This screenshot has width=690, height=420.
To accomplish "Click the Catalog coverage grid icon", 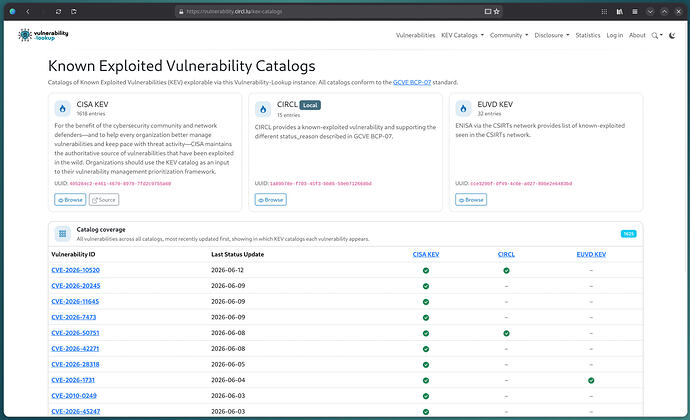I will tap(62, 234).
